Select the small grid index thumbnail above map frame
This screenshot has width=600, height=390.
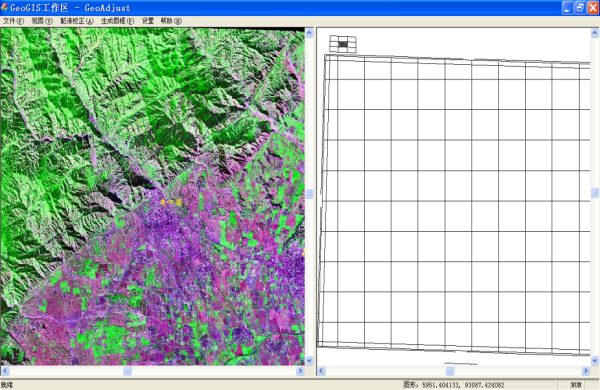[343, 44]
